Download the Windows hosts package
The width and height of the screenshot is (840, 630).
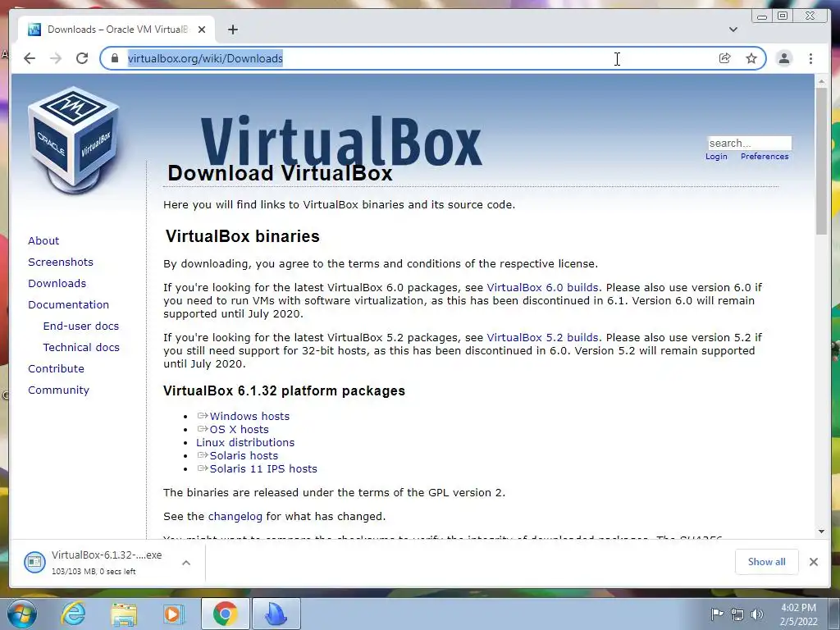coord(249,416)
